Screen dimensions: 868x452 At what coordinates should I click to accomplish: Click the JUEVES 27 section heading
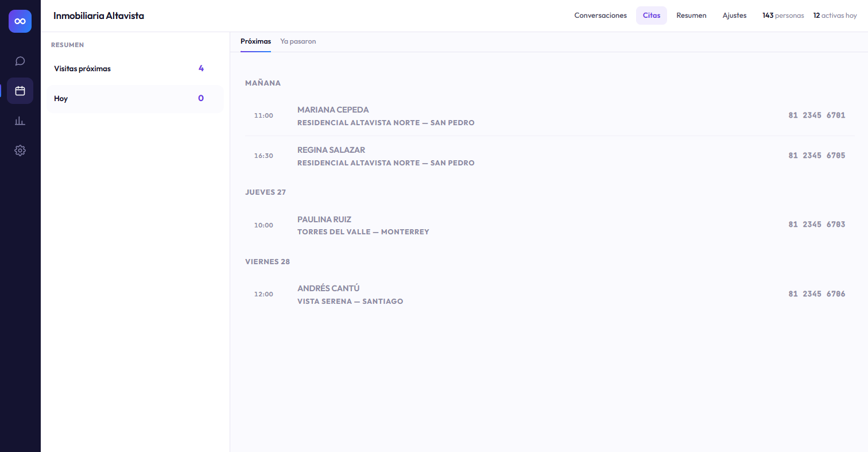pyautogui.click(x=265, y=192)
